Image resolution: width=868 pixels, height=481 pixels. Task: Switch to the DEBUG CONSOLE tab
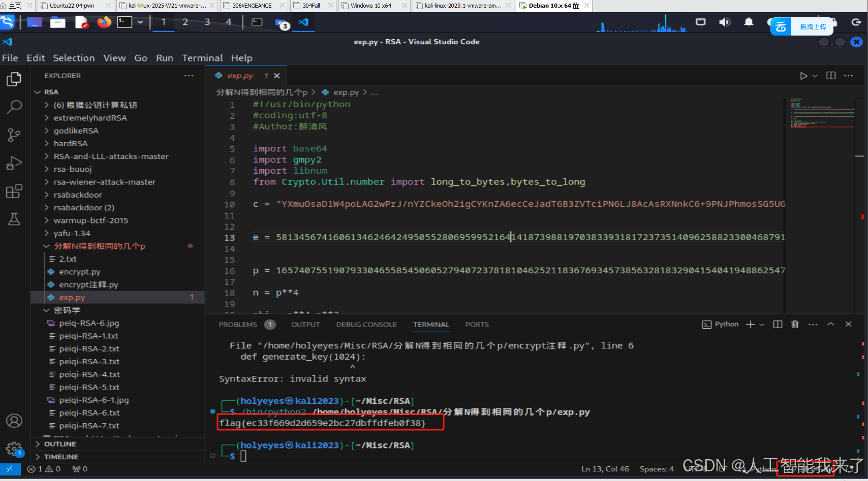tap(366, 325)
